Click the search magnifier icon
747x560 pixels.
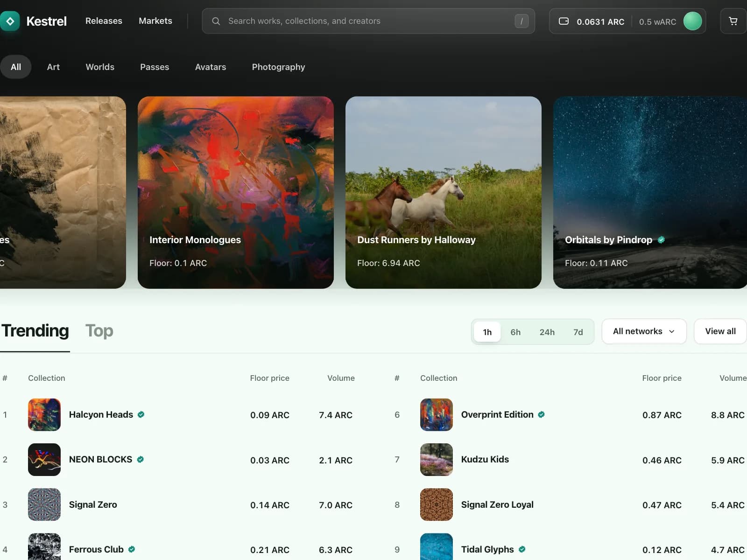[216, 21]
